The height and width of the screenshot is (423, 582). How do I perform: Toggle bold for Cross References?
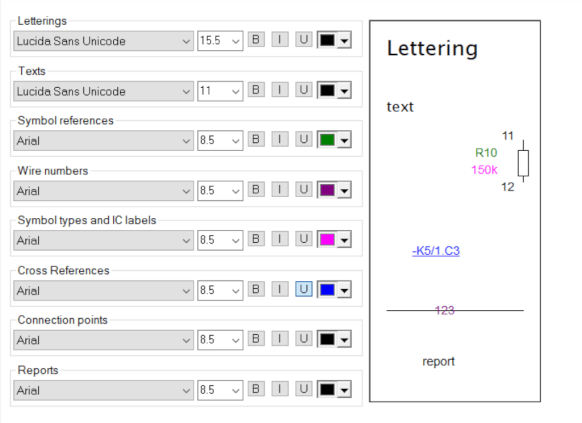pyautogui.click(x=256, y=289)
